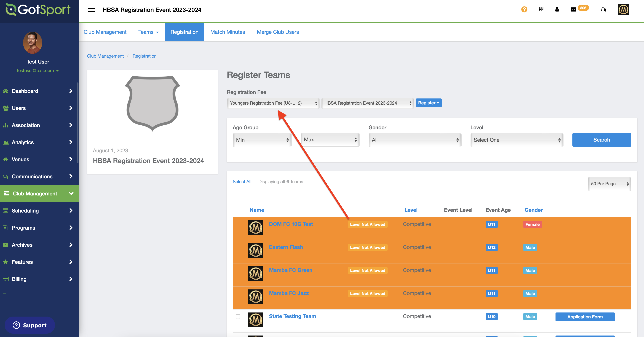The height and width of the screenshot is (337, 644).
Task: Open the GotSport logo home link
Action: coord(38,9)
